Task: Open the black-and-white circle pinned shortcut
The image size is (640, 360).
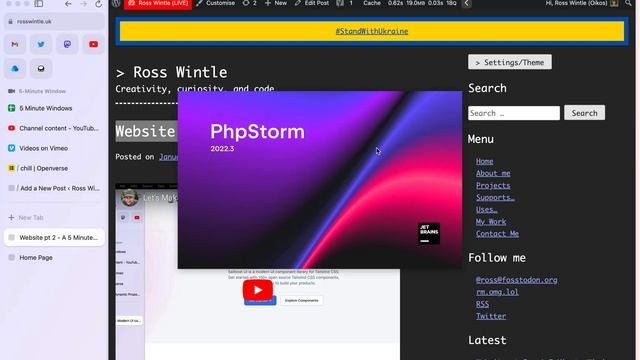Action: coord(41,69)
